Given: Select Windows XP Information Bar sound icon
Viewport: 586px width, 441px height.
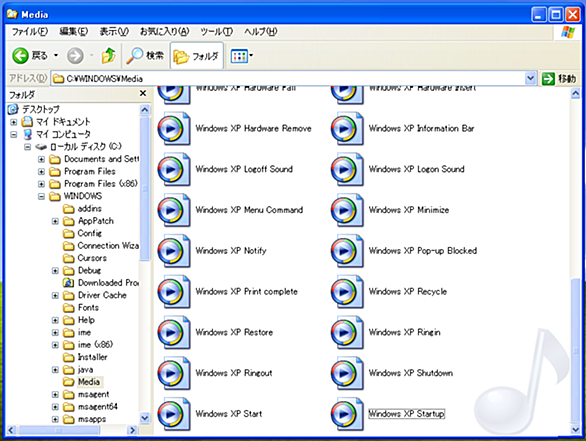Looking at the screenshot, I should [347, 129].
